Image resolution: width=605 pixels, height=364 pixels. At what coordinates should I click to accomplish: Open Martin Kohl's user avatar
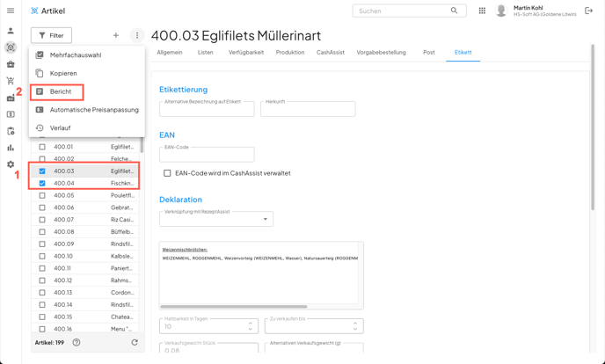pos(501,11)
